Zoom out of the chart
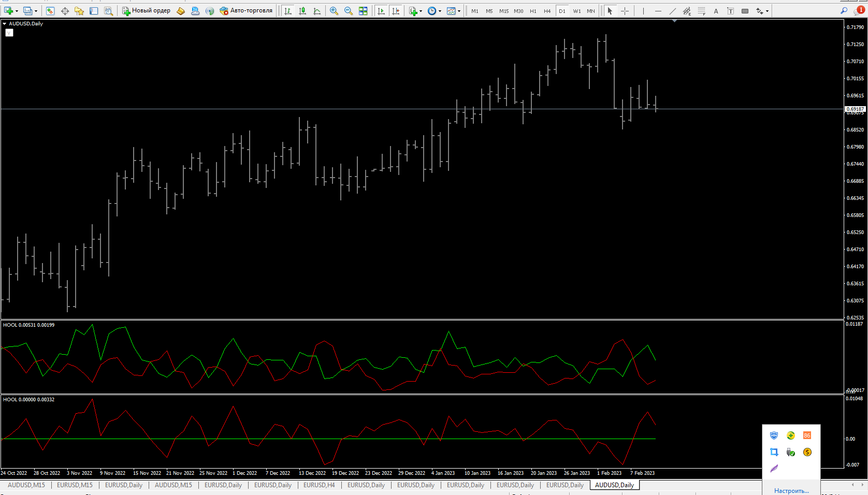This screenshot has width=868, height=495. [x=349, y=11]
